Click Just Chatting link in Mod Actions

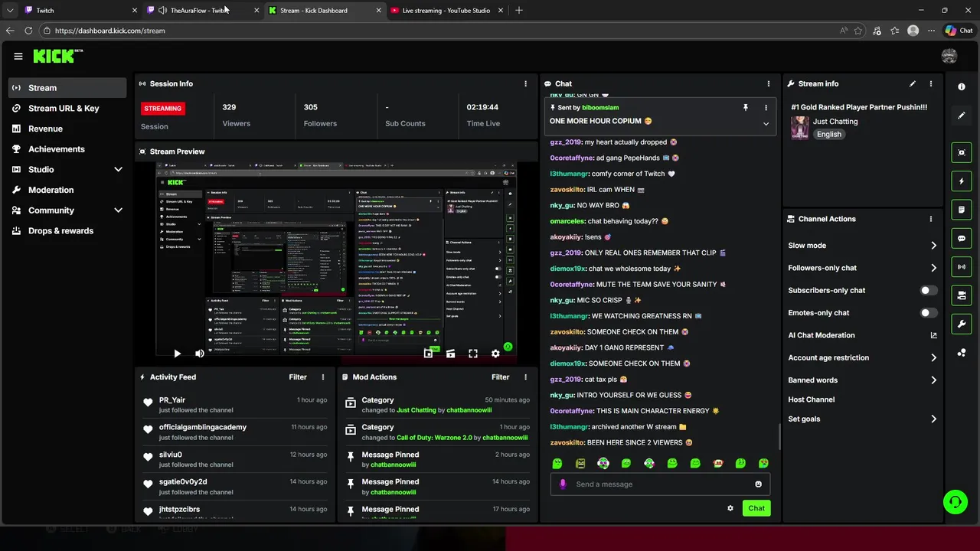pyautogui.click(x=416, y=410)
